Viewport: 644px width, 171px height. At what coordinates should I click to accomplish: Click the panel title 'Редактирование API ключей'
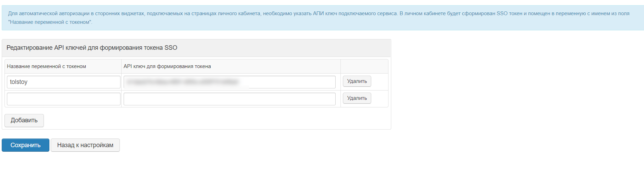(x=92, y=48)
